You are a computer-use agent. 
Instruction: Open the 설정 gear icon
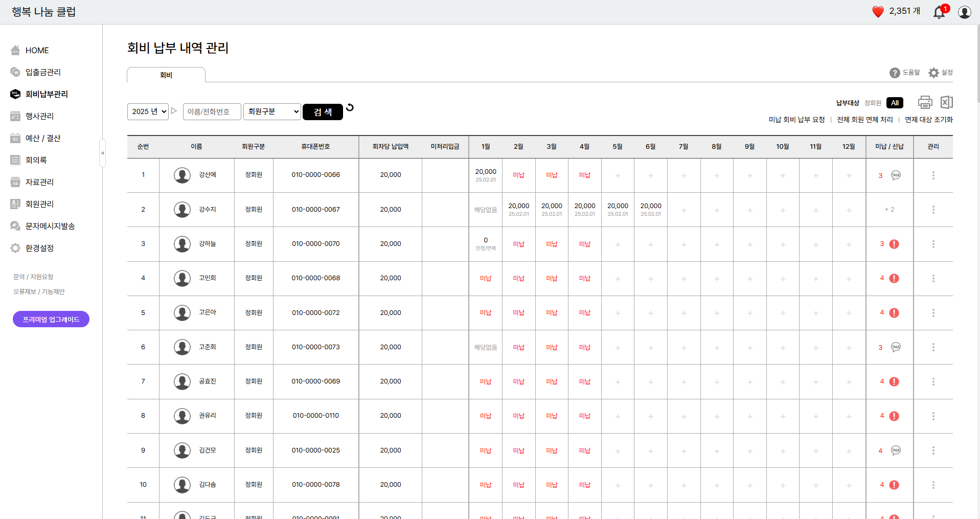(934, 73)
